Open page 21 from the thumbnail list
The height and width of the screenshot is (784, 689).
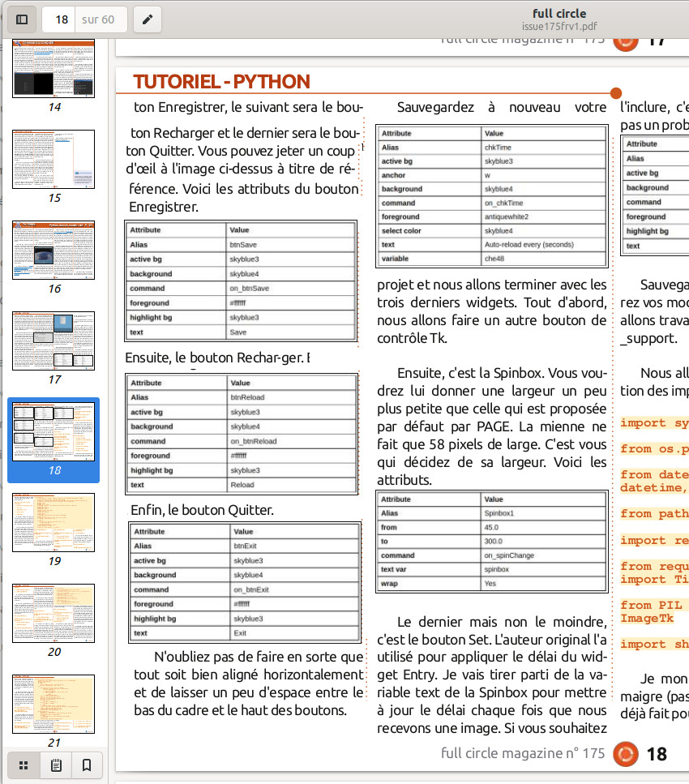click(x=53, y=704)
